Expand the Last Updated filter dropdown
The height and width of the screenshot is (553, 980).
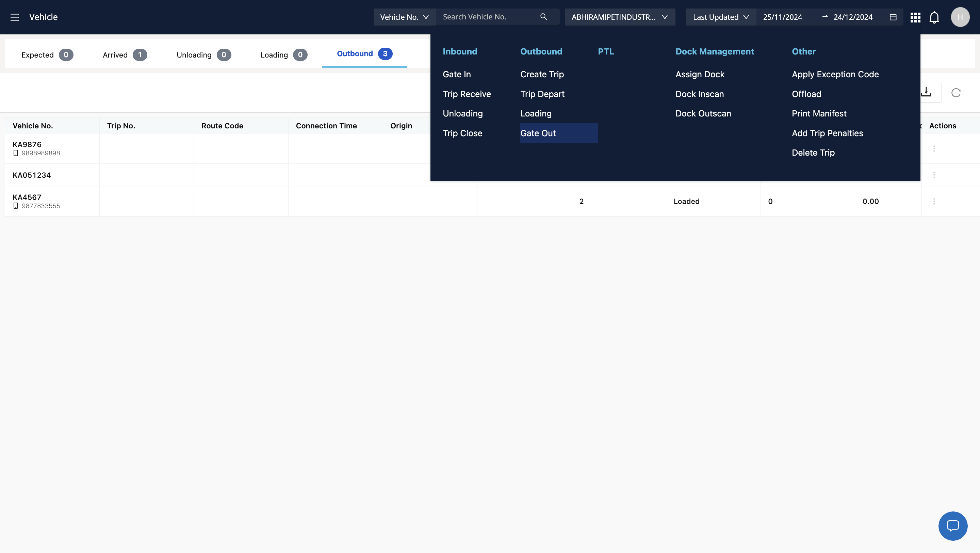click(721, 17)
